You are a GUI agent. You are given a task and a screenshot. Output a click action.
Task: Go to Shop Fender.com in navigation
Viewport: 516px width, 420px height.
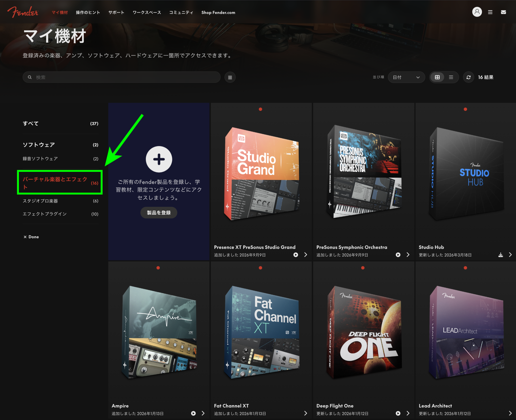point(218,12)
